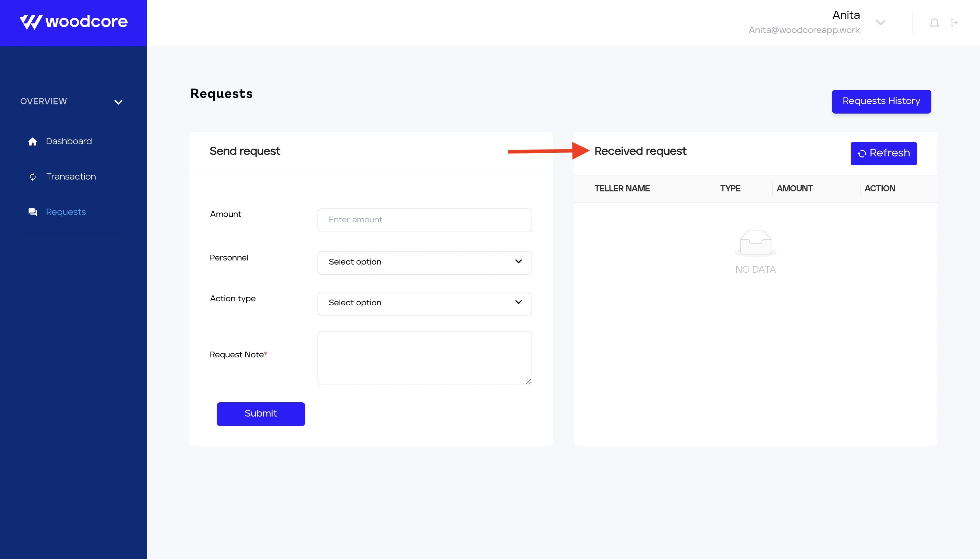Open the Personnel select dropdown
The image size is (980, 559).
(425, 262)
